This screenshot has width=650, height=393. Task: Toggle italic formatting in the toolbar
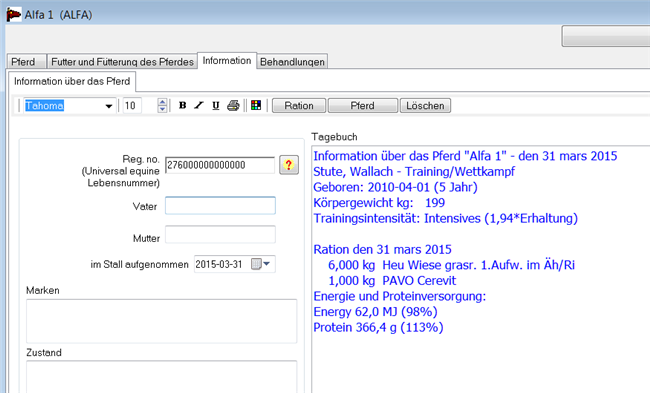[x=199, y=105]
